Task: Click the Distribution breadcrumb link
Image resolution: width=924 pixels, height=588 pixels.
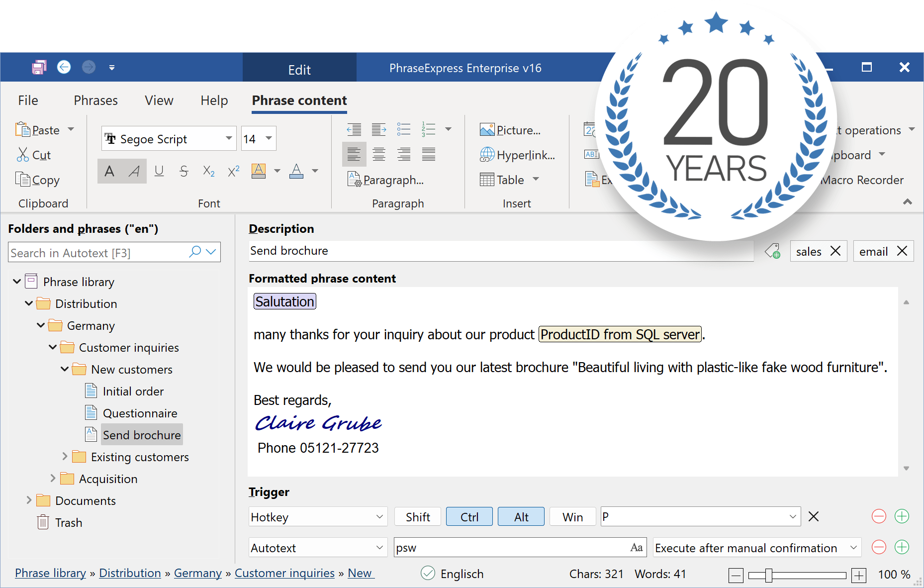Action: 130,573
